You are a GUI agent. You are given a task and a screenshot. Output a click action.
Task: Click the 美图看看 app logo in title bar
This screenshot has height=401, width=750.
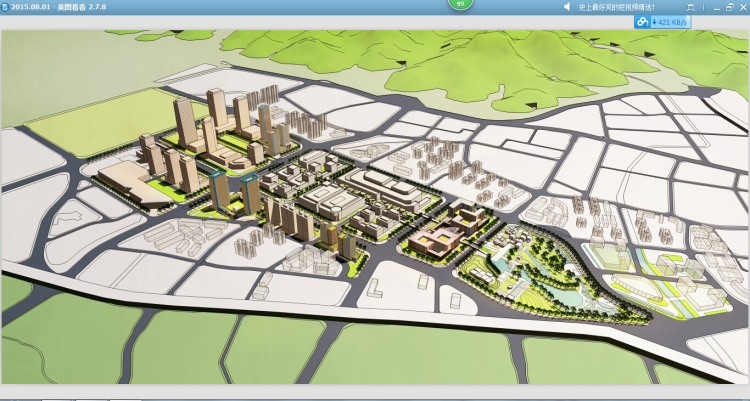5,7
